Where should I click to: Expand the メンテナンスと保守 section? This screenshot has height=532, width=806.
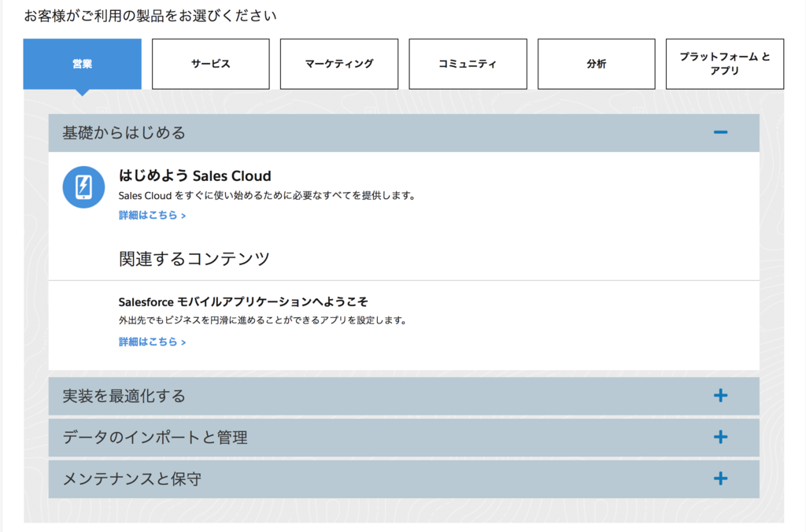tap(404, 479)
